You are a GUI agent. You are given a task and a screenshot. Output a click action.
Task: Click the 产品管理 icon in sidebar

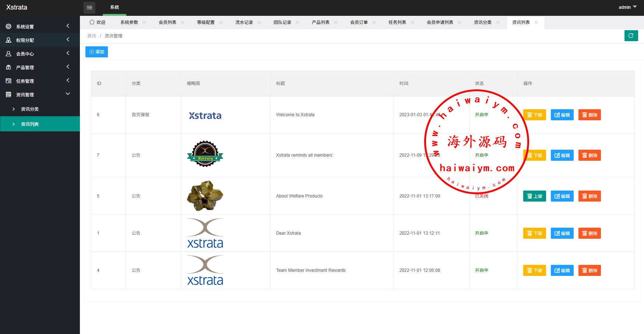pyautogui.click(x=8, y=67)
